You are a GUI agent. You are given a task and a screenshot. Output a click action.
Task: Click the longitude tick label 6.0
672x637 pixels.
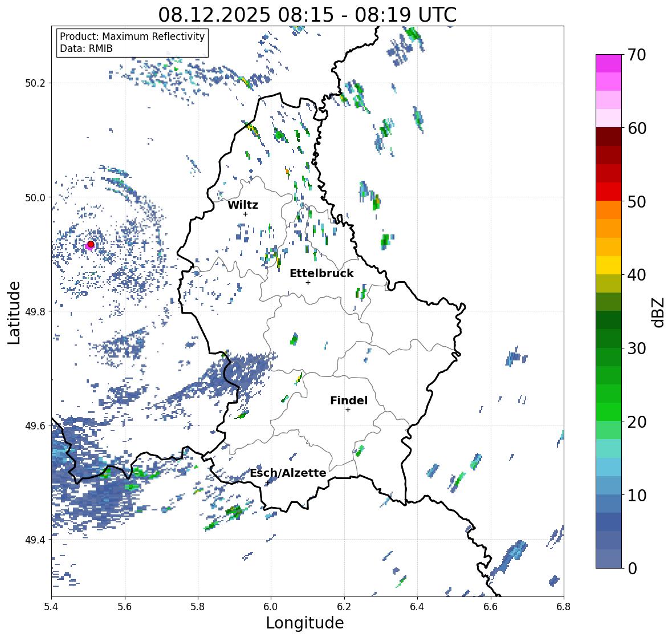(x=271, y=606)
